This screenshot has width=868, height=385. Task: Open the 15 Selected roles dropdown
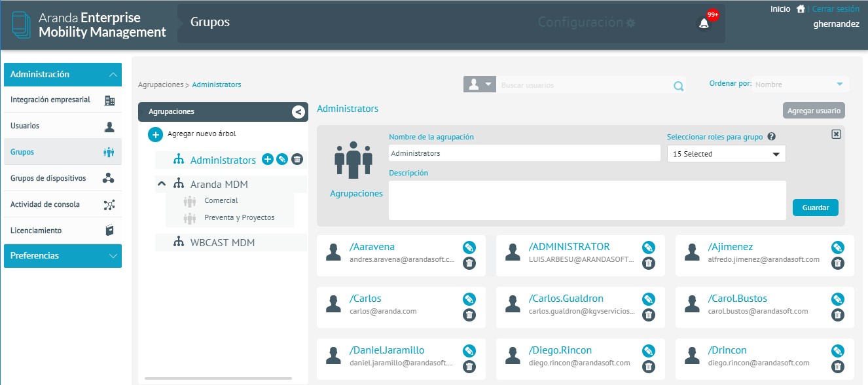(726, 154)
